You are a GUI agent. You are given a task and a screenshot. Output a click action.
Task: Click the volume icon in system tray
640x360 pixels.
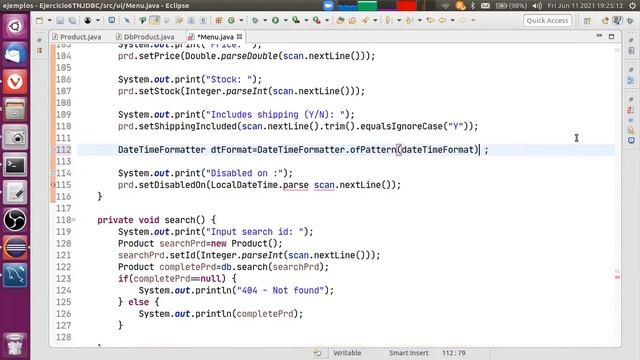click(537, 6)
